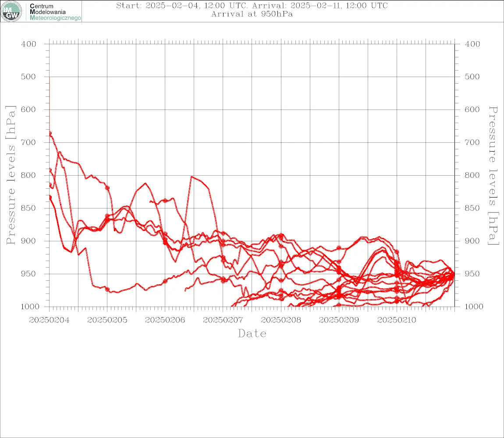The height and width of the screenshot is (438, 504).
Task: Click the x-axis label 20250204
Action: 49,320
